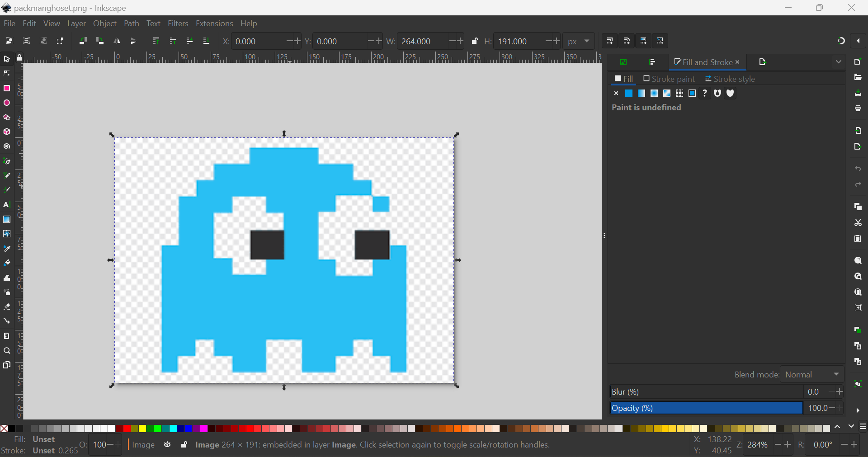Select the Tweak tool
Screen dimensions: 868x457
tap(7, 278)
